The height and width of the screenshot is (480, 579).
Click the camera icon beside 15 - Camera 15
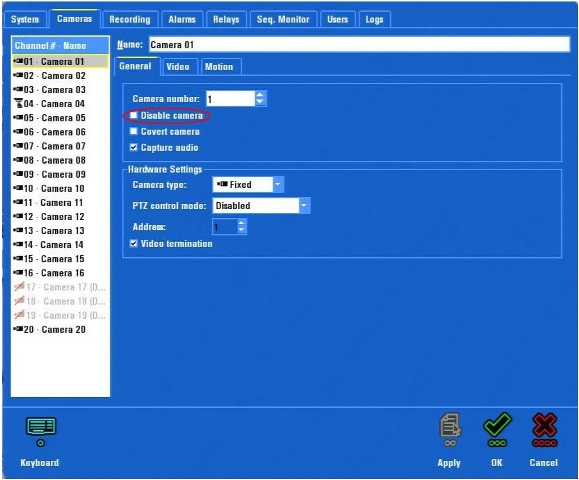[x=18, y=258]
